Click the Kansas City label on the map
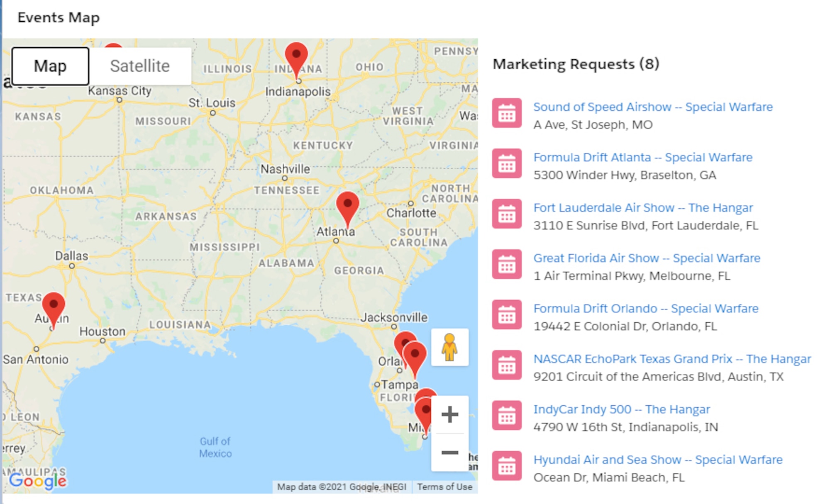This screenshot has width=830, height=504. (120, 91)
